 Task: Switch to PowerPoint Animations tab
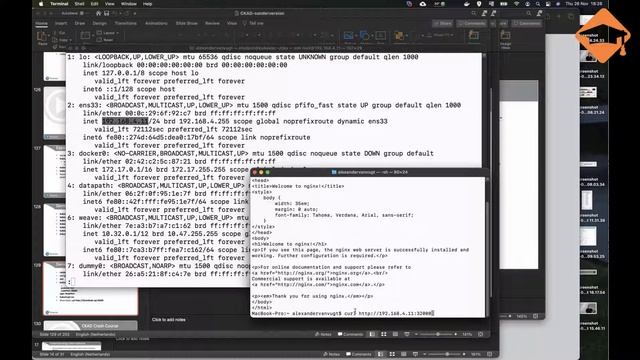156,23
